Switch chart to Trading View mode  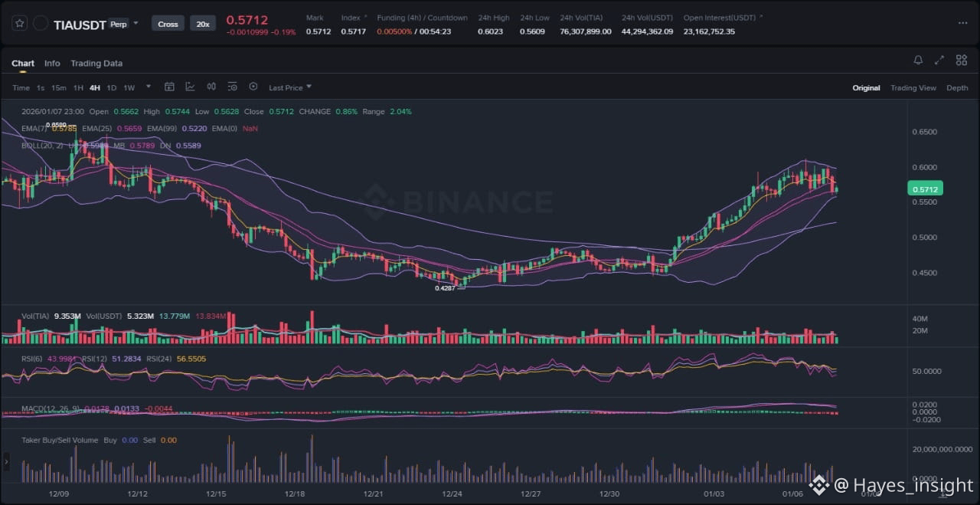913,88
